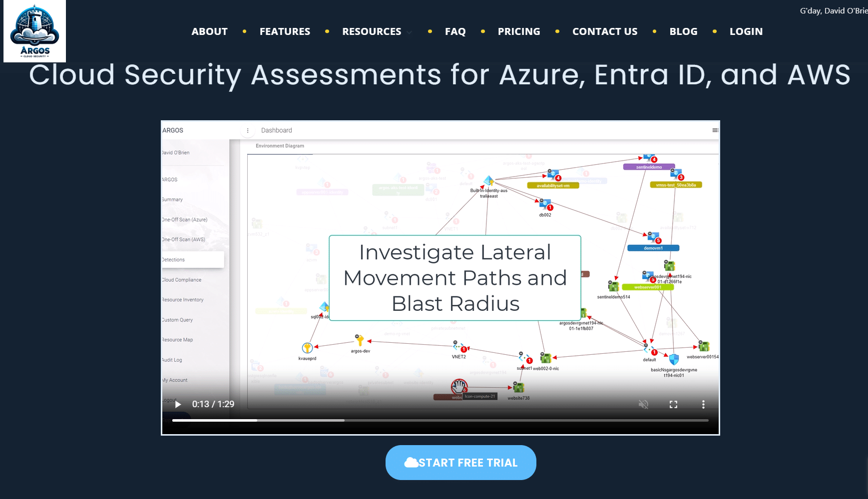Open the PRICING page
Image resolution: width=868 pixels, height=499 pixels.
click(519, 31)
